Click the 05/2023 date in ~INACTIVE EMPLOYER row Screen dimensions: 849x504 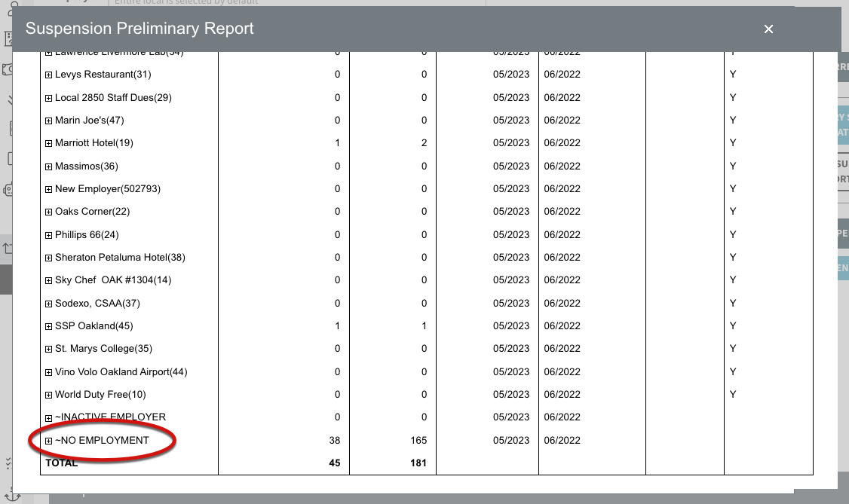(x=511, y=417)
